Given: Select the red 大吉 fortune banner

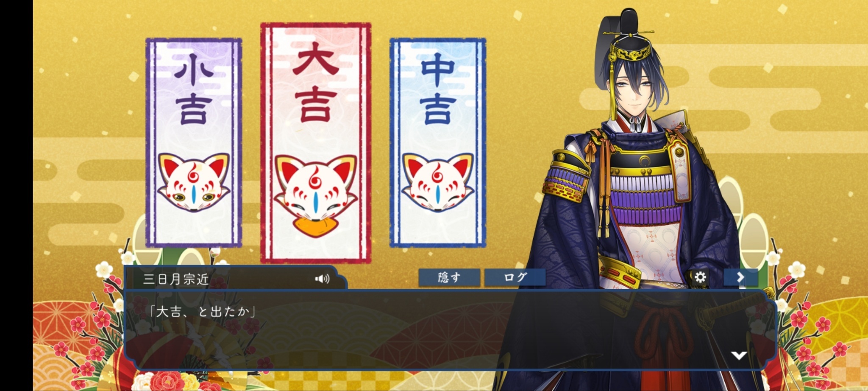Looking at the screenshot, I should tap(316, 143).
